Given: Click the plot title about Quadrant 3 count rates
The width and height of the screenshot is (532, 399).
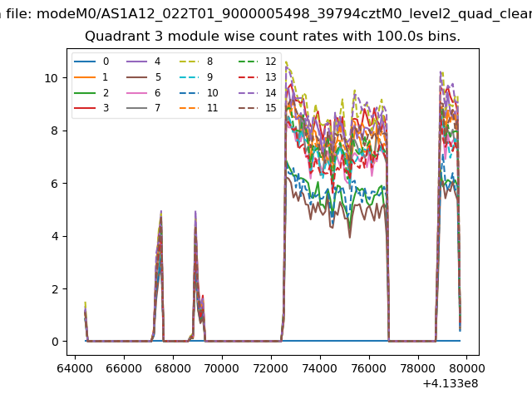Looking at the screenshot, I should pyautogui.click(x=273, y=37).
